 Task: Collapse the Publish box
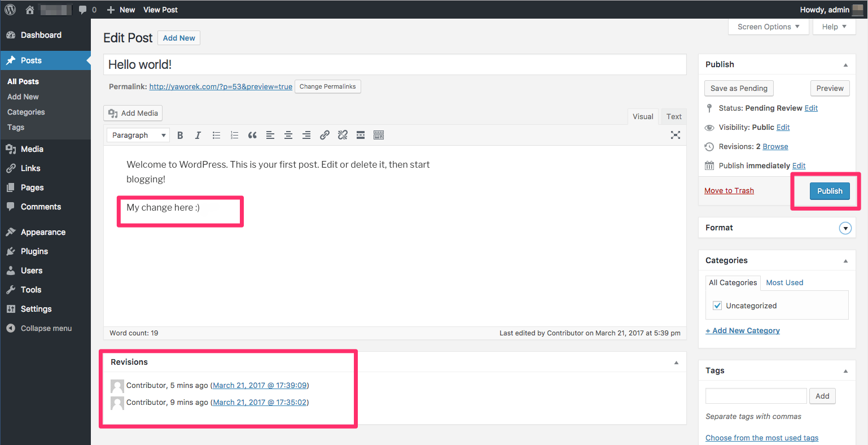point(845,65)
